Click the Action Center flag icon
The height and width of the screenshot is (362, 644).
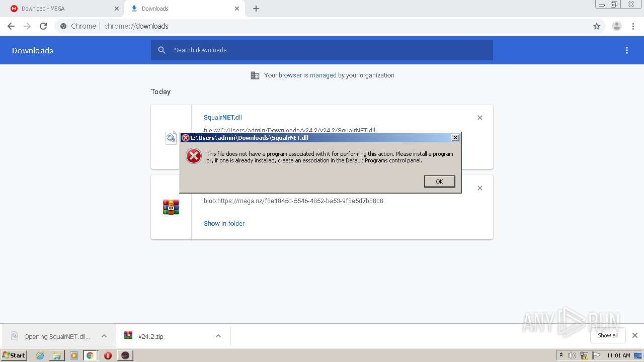point(596,355)
